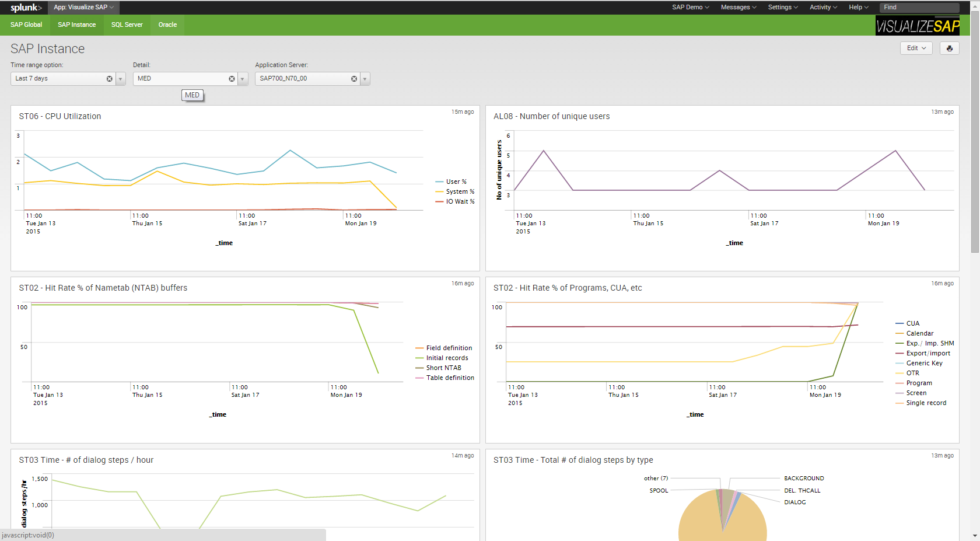Open the Activity menu
980x541 pixels.
click(823, 7)
